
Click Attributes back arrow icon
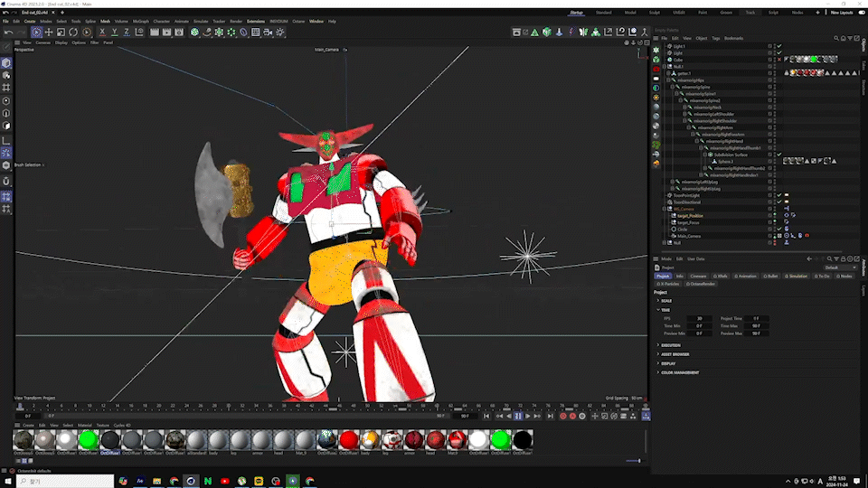pos(808,259)
